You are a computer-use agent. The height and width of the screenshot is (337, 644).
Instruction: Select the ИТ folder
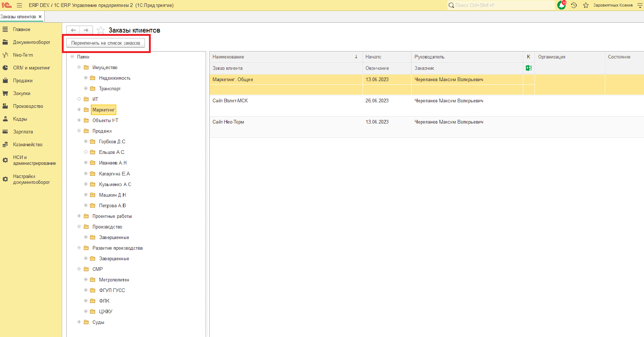(95, 99)
